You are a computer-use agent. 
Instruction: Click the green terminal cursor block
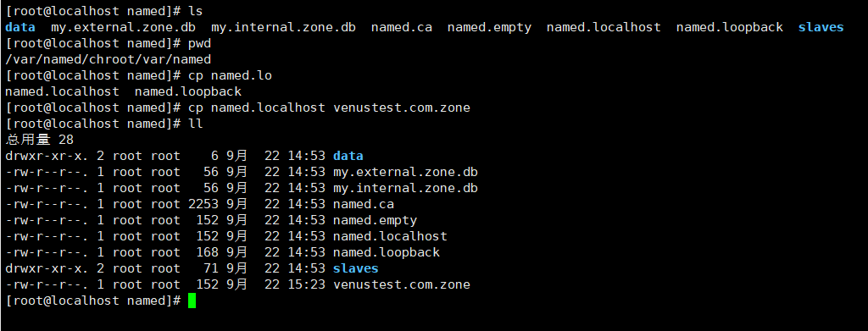tap(192, 301)
